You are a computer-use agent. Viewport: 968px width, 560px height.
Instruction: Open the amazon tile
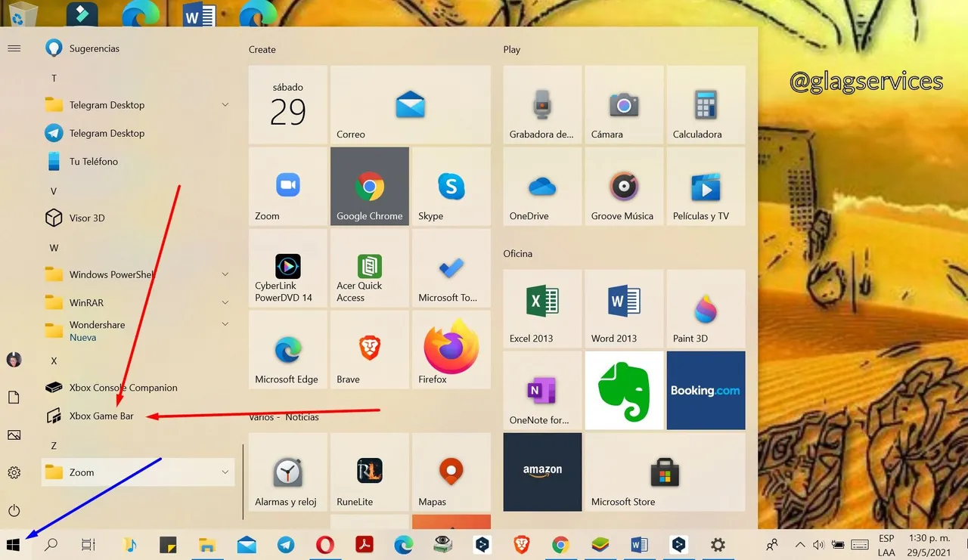click(542, 472)
